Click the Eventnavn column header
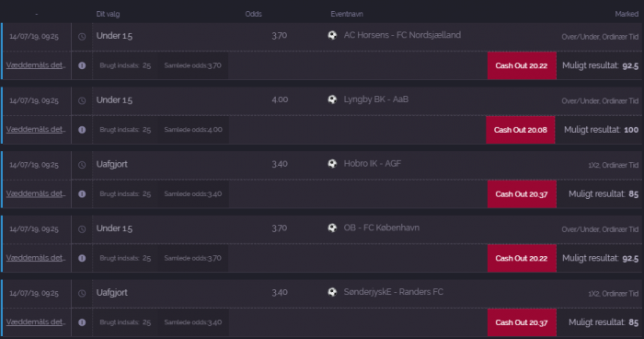 pos(347,14)
